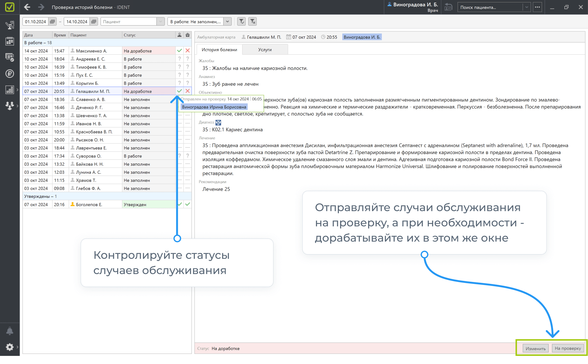Click green doctor checkmark in Боголепов Е. row

(x=179, y=204)
